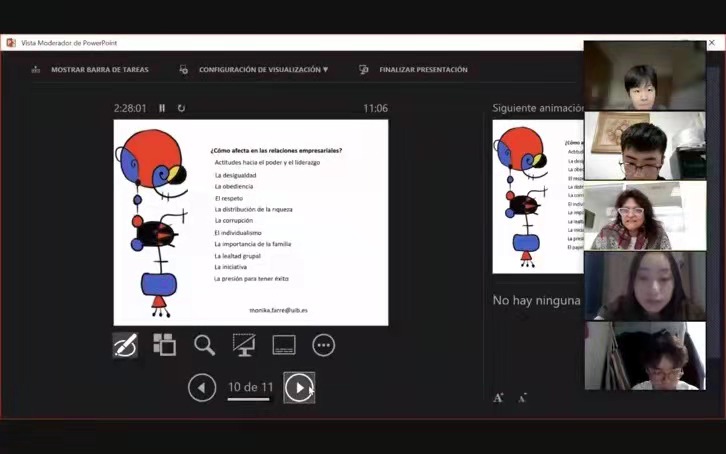
Task: Open Configuración de visualización dropdown
Action: point(263,70)
